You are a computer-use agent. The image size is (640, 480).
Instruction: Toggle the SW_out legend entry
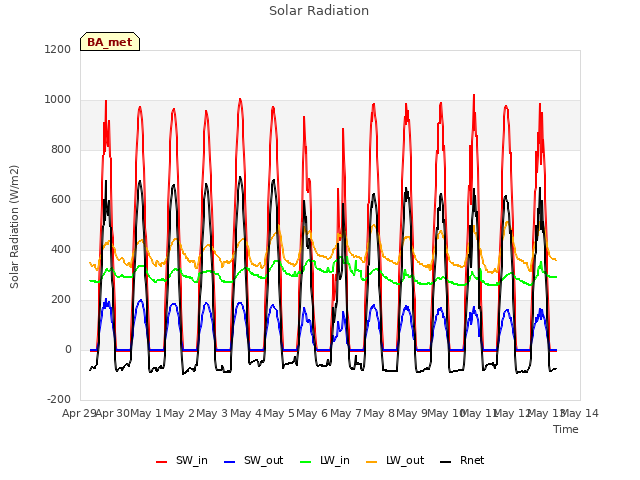coord(253,460)
